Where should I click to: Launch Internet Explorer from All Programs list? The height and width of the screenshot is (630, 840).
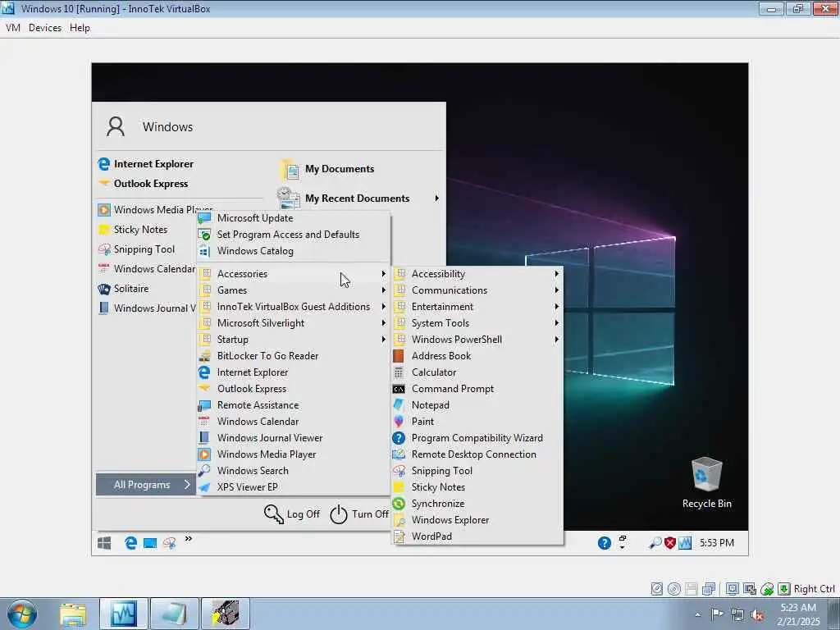coord(293,372)
